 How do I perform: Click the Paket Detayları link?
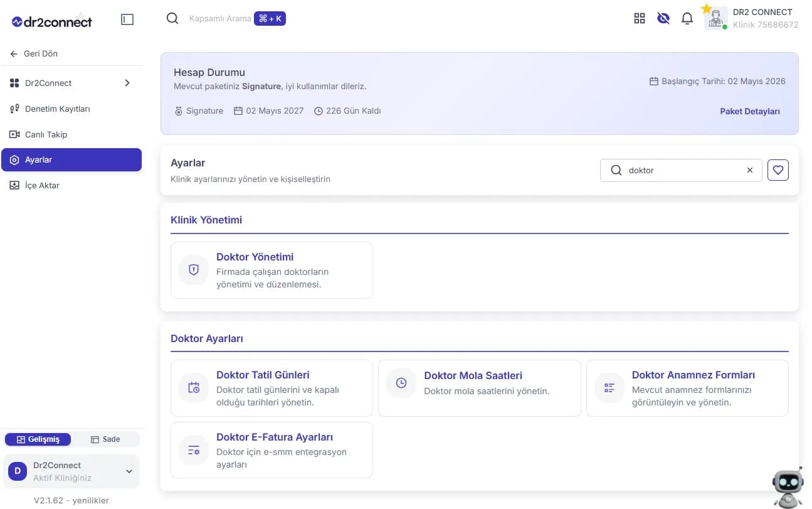pos(750,111)
